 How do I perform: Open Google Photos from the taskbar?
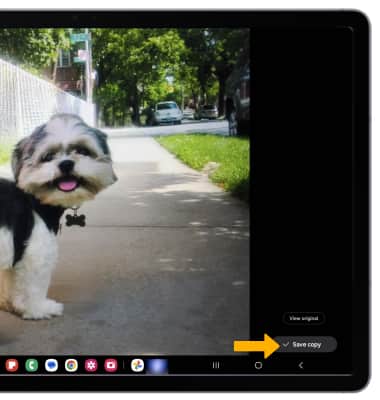(x=137, y=365)
